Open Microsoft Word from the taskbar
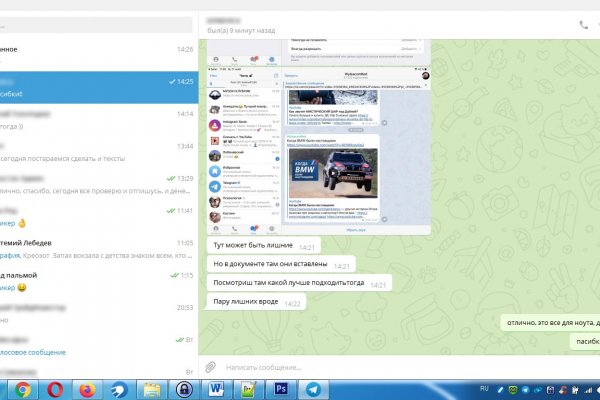This screenshot has width=600, height=400. click(x=217, y=389)
